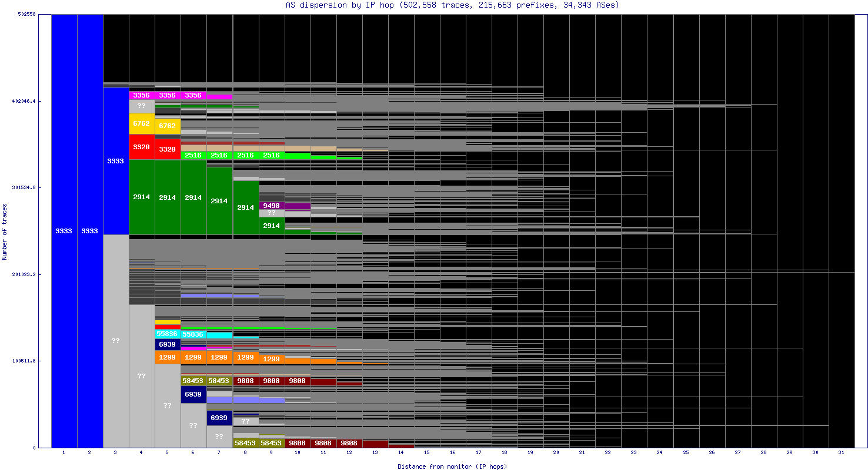Click the bright green 2516 block at hop 7

pos(219,155)
